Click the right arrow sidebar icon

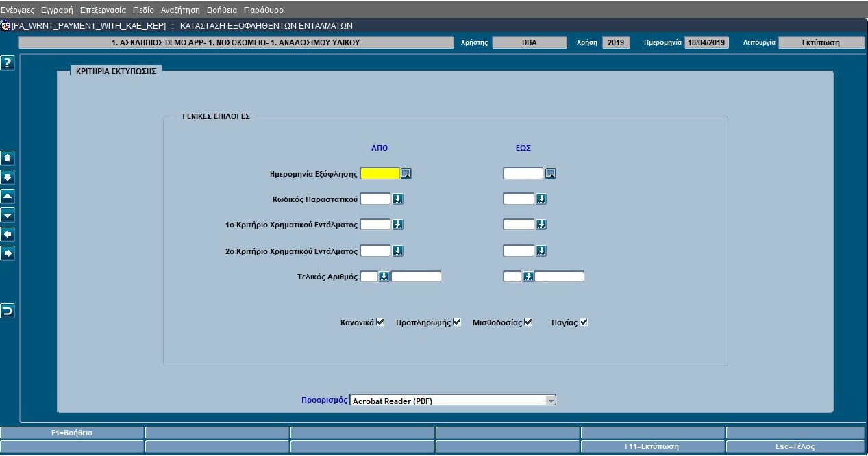coord(8,253)
